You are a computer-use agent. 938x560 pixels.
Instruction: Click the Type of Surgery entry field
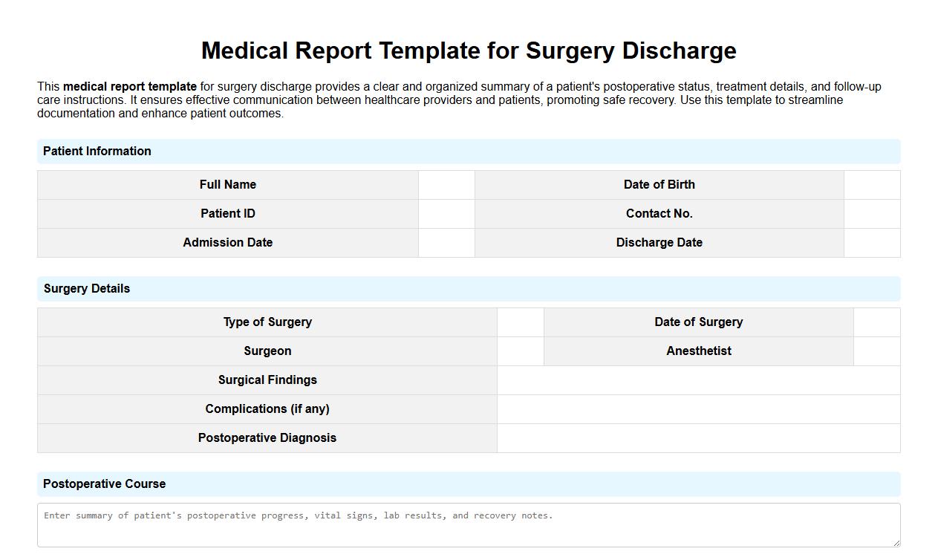[x=520, y=322]
